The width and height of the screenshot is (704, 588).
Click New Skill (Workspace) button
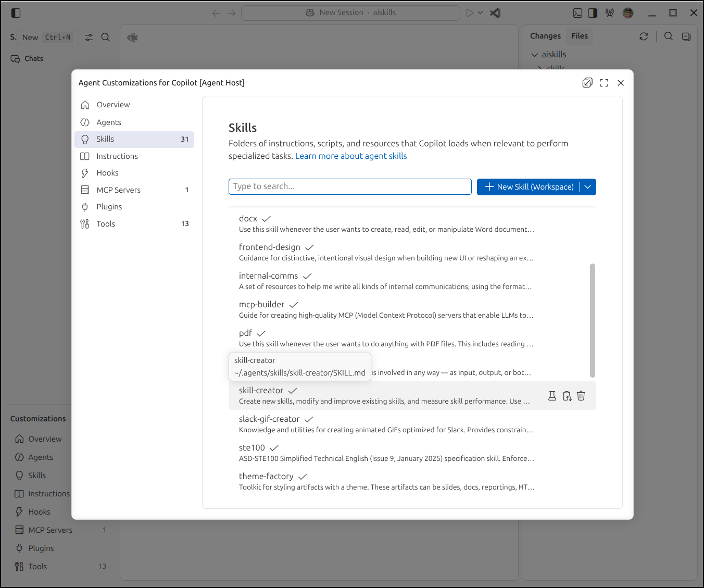[528, 187]
